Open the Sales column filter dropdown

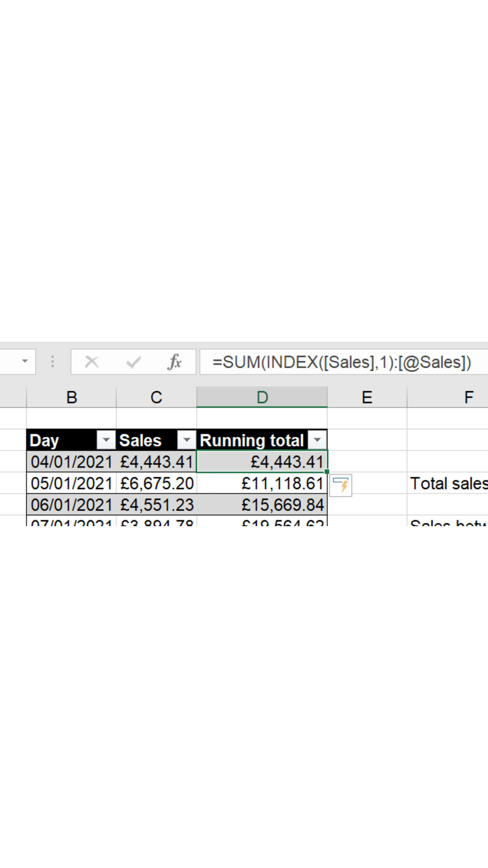[x=187, y=440]
